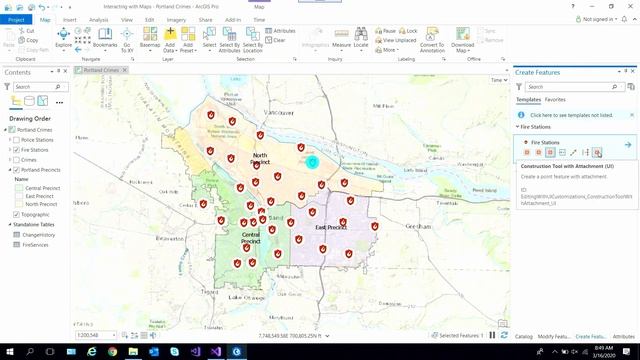Image resolution: width=640 pixels, height=360 pixels.
Task: Activate the Select tool
Action: point(209,38)
